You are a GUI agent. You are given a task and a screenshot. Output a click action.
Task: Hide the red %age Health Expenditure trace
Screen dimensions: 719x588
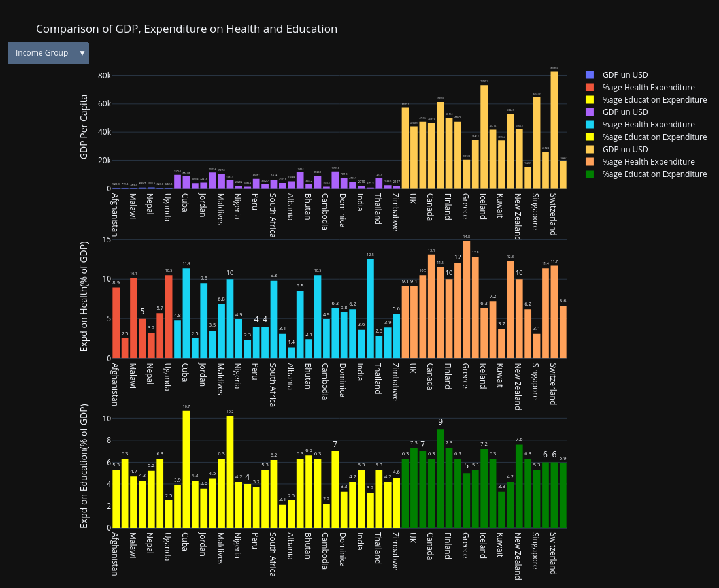click(x=648, y=88)
